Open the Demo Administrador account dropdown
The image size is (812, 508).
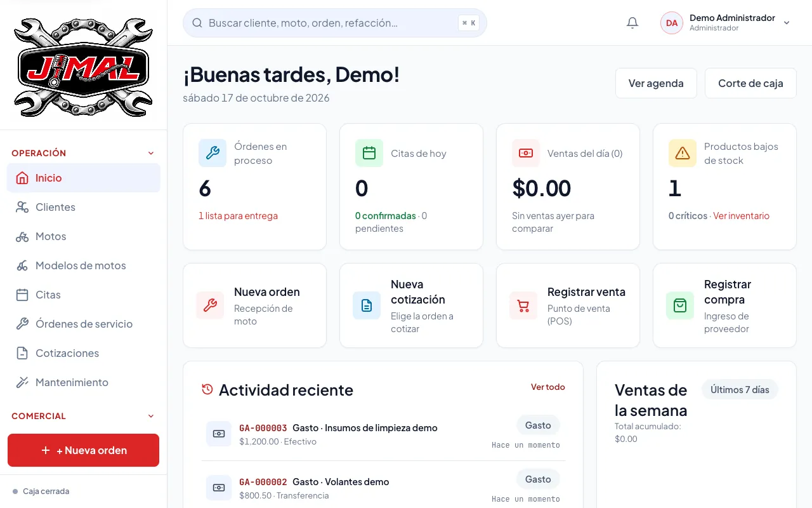point(726,23)
